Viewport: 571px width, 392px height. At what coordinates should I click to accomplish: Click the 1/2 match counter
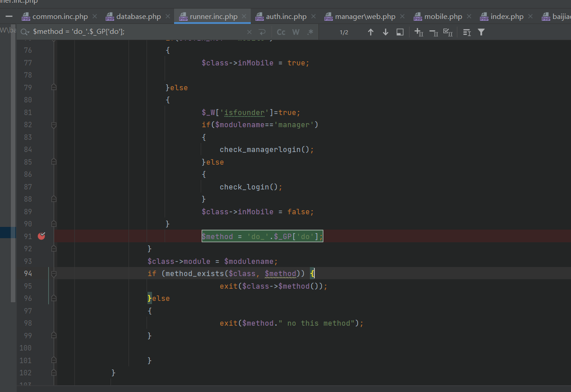pos(344,32)
